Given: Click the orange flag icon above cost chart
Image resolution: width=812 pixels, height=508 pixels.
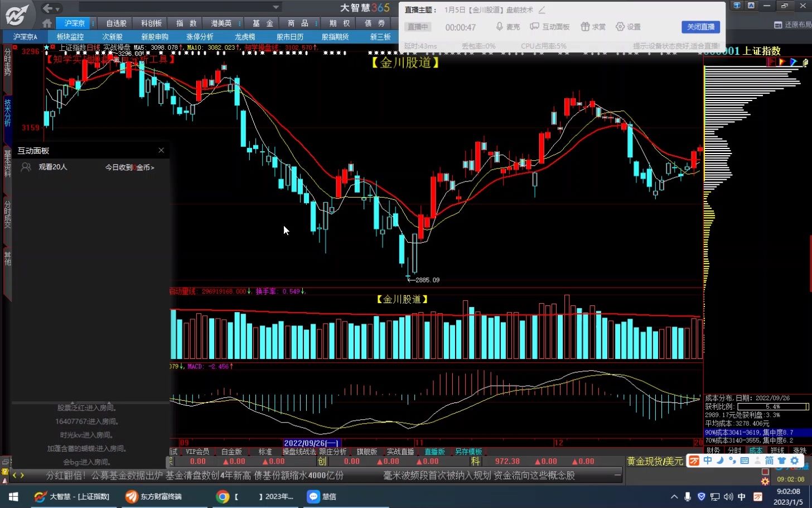Looking at the screenshot, I should [782, 62].
